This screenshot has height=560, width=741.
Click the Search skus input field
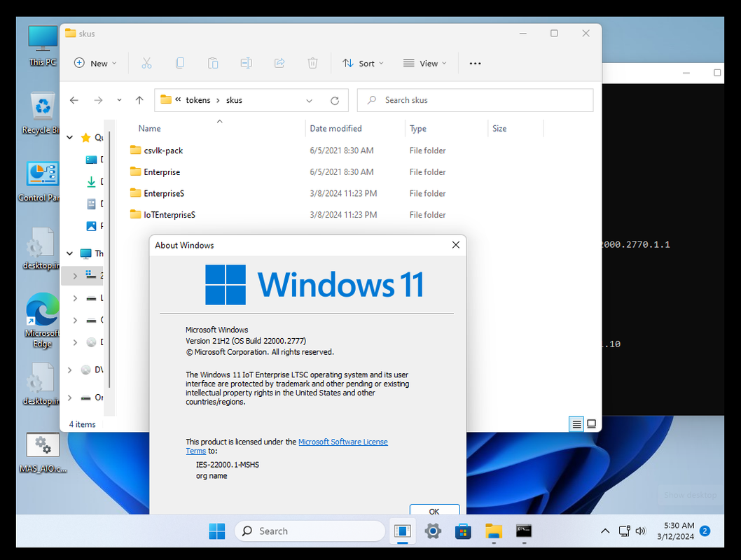(475, 100)
